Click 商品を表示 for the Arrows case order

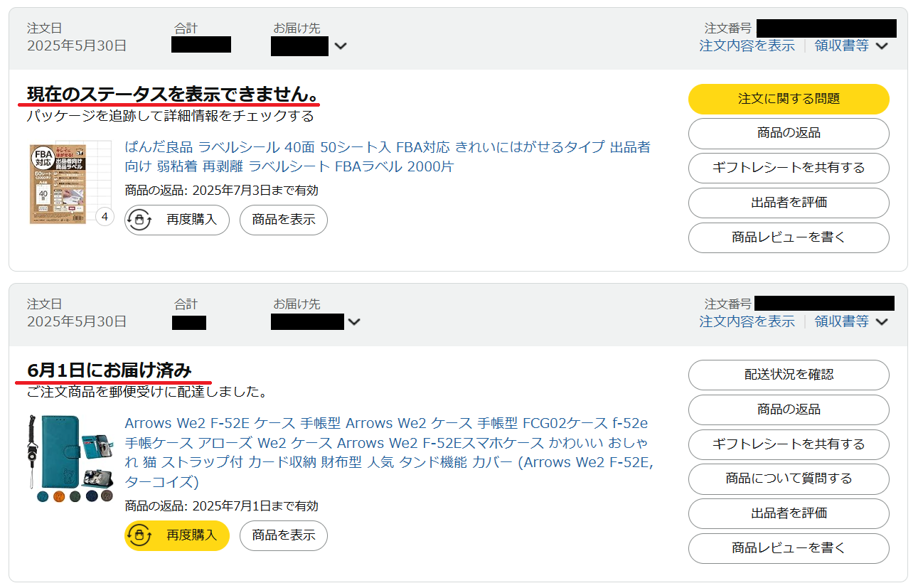(x=284, y=535)
